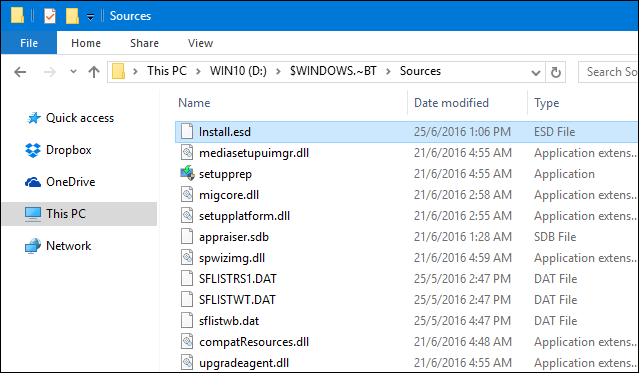Click the Network icon in the sidebar
Screen dimensions: 639x373
click(x=33, y=246)
